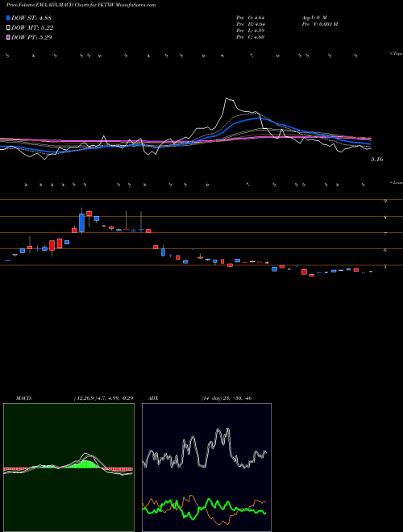Click the magenta DOW PT legend swatch
The image size is (403, 532).
pos(8,37)
